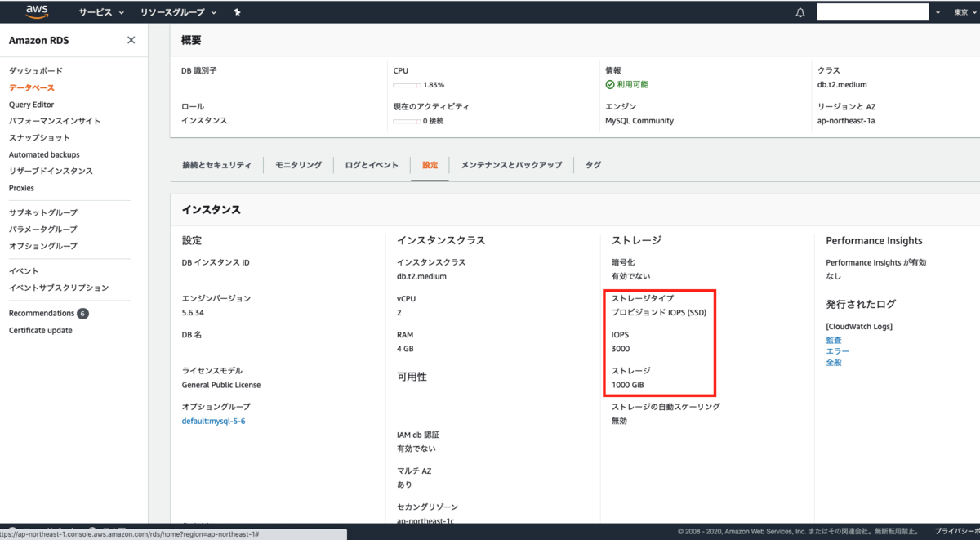Switch to the メンテナンスとバックアップ tab
This screenshot has height=540, width=980.
pyautogui.click(x=511, y=165)
